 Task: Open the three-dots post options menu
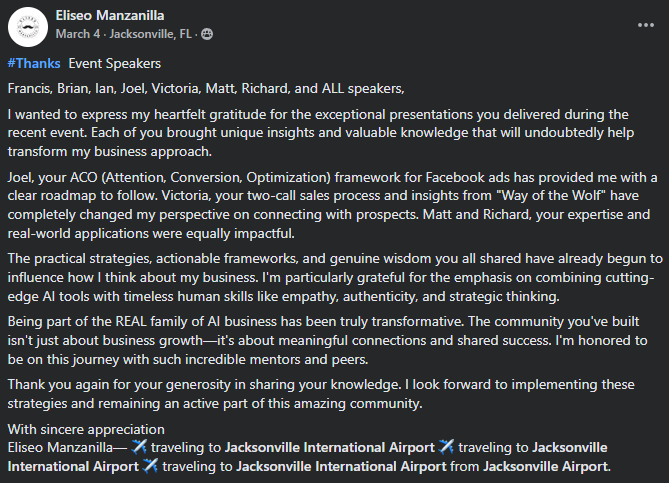click(x=646, y=24)
